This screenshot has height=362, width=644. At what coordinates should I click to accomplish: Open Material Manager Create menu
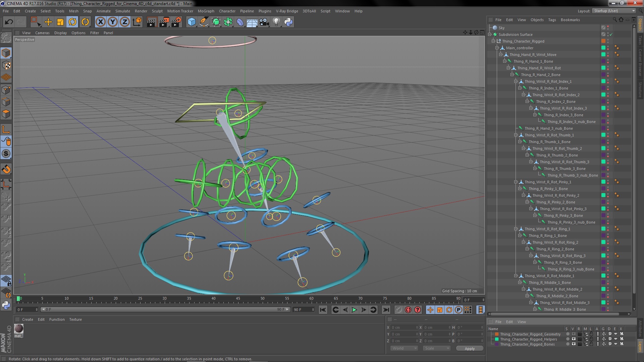[28, 319]
